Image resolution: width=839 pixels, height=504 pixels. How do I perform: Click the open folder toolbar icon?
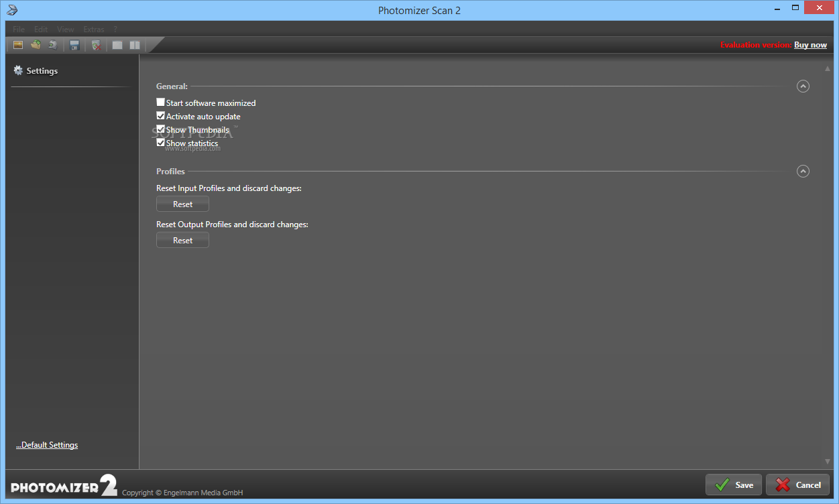[x=36, y=45]
